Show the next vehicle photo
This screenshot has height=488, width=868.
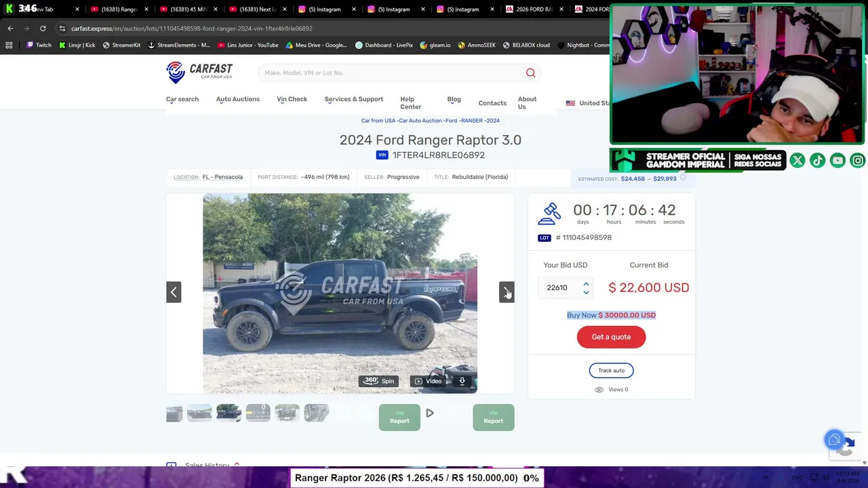click(x=507, y=292)
